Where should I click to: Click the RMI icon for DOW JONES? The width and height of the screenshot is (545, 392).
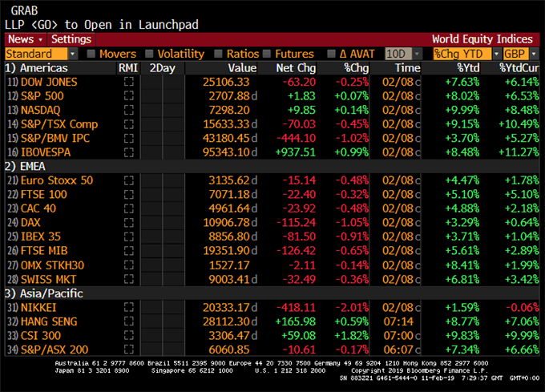128,82
